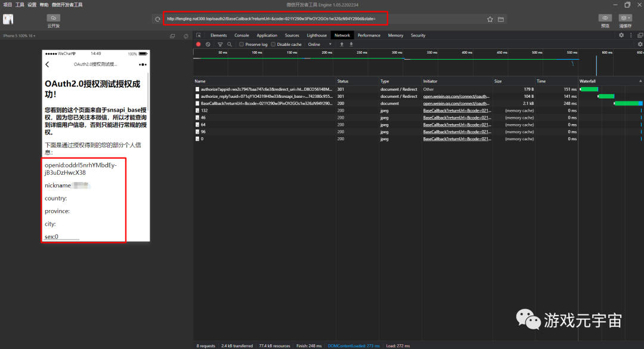Switch to the Lighthouse tab

(x=317, y=35)
